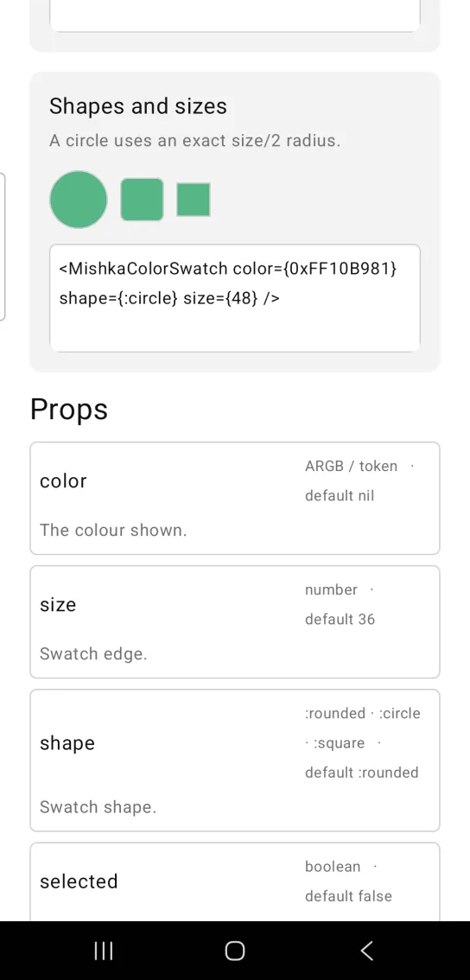Click the 'boolean' type label
This screenshot has width=470, height=980.
tap(333, 867)
